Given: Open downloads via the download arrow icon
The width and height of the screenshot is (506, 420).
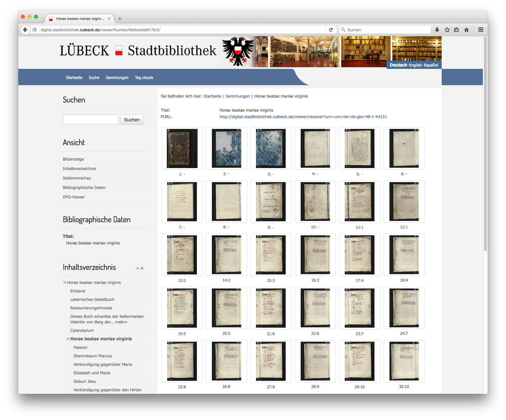Looking at the screenshot, I should pyautogui.click(x=437, y=30).
